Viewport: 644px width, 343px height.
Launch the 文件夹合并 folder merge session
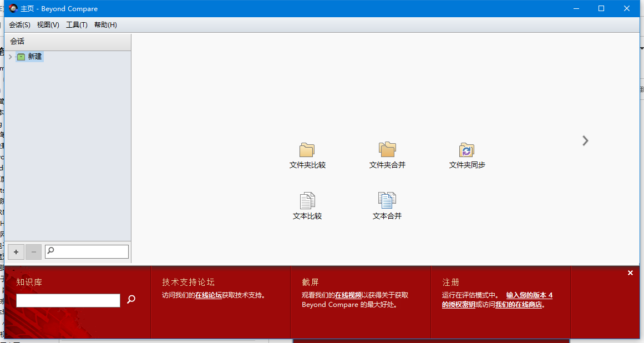[x=387, y=156]
